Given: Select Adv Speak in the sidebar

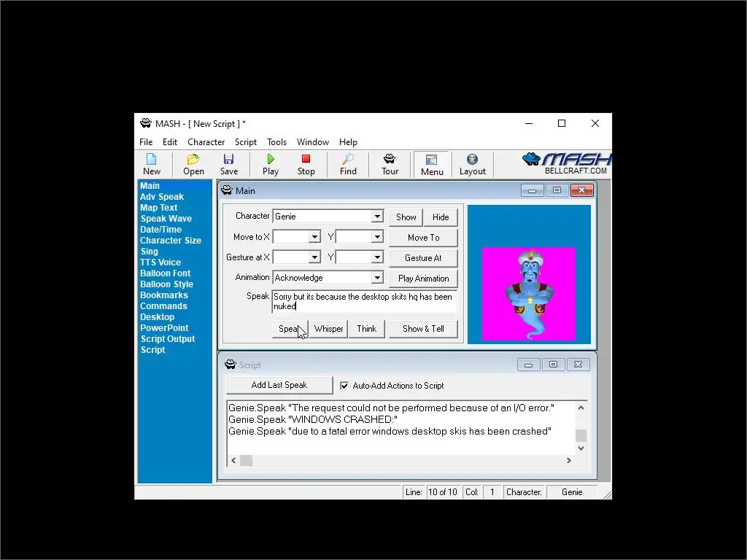Looking at the screenshot, I should click(161, 197).
